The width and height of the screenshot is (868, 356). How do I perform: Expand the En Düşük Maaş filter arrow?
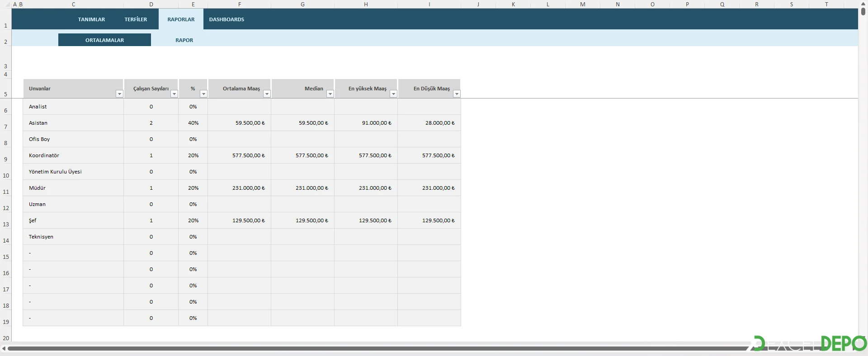(457, 94)
